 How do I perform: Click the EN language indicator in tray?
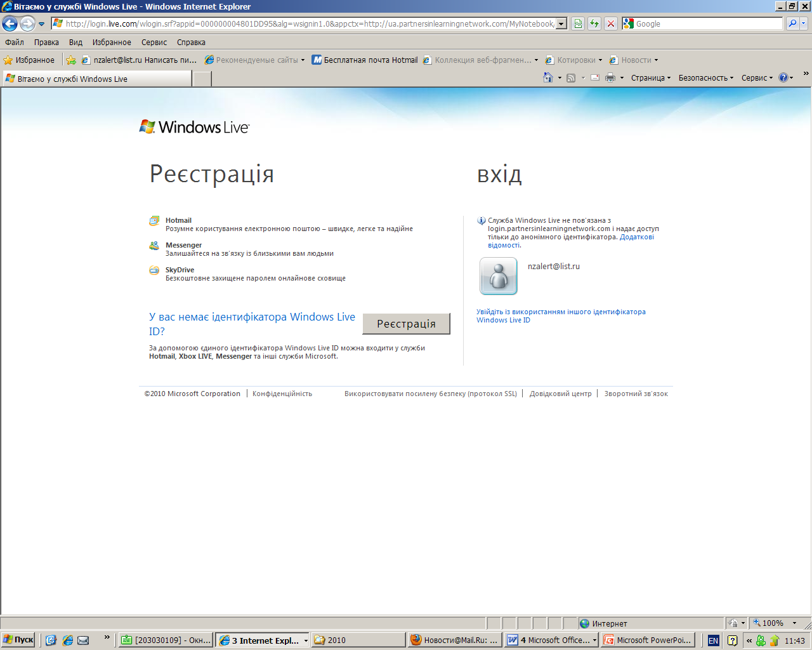tap(713, 640)
